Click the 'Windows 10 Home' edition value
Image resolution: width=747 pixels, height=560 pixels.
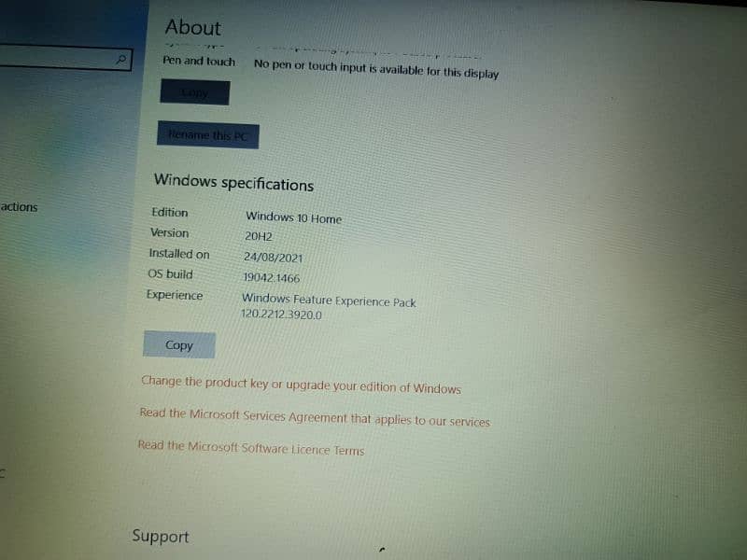(x=293, y=217)
